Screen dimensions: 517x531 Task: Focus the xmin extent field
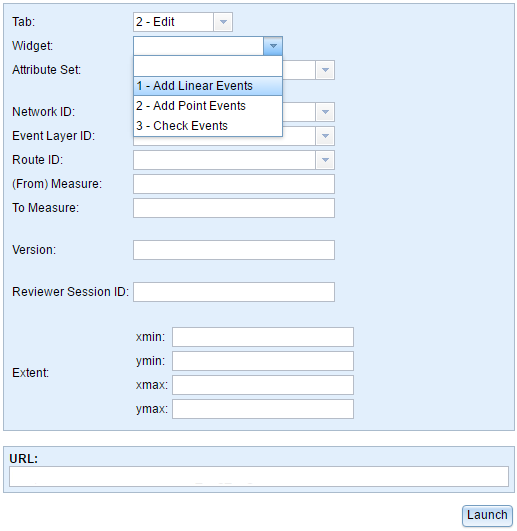click(263, 337)
